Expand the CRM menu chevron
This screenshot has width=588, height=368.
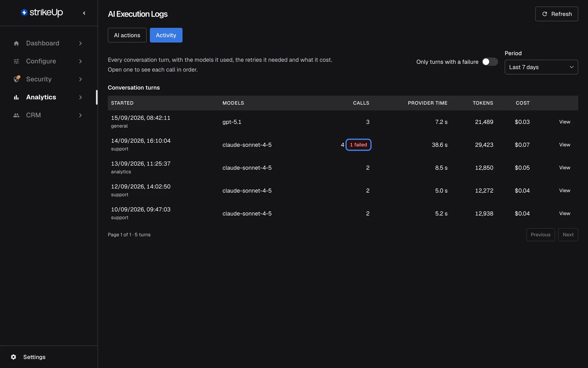[80, 115]
